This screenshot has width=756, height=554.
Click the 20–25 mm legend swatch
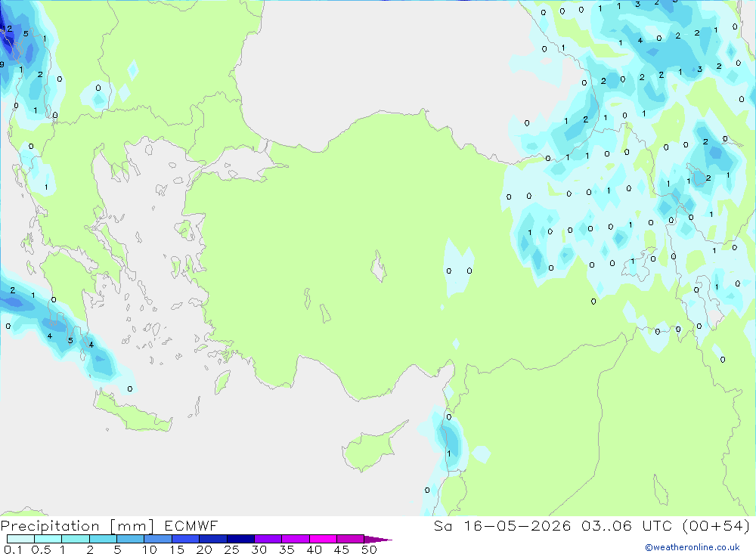[213, 539]
